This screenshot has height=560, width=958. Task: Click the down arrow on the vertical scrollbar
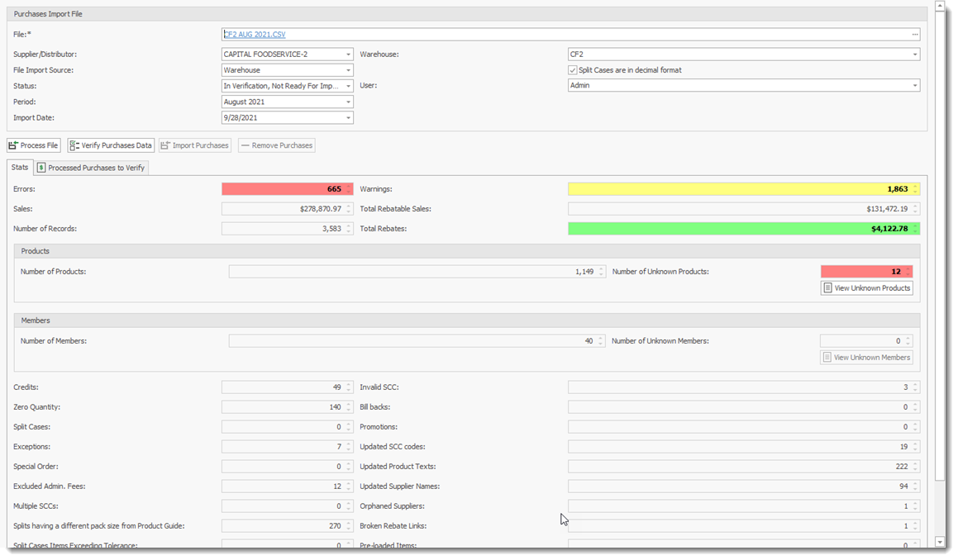click(x=938, y=543)
